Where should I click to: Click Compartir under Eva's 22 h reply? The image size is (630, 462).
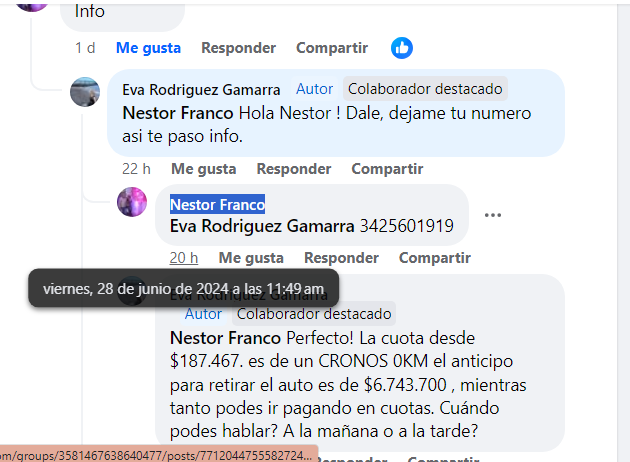point(387,169)
